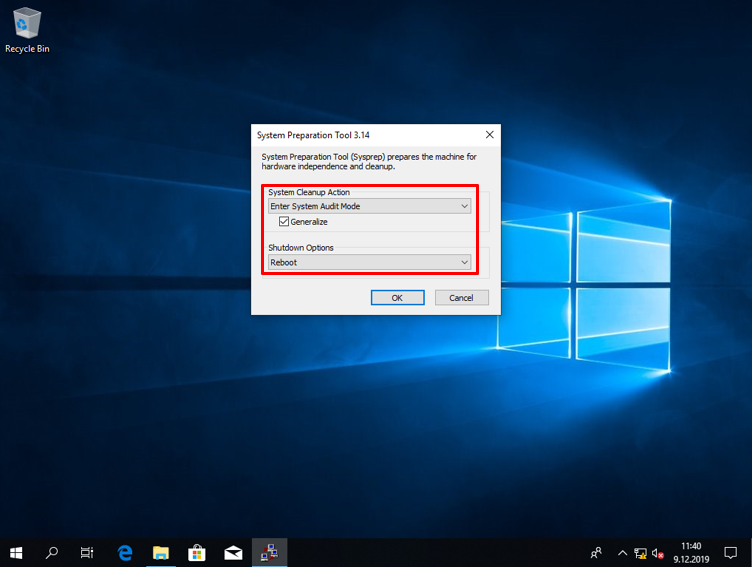The height and width of the screenshot is (567, 752).
Task: Click the Show desktop strip
Action: tap(750, 553)
